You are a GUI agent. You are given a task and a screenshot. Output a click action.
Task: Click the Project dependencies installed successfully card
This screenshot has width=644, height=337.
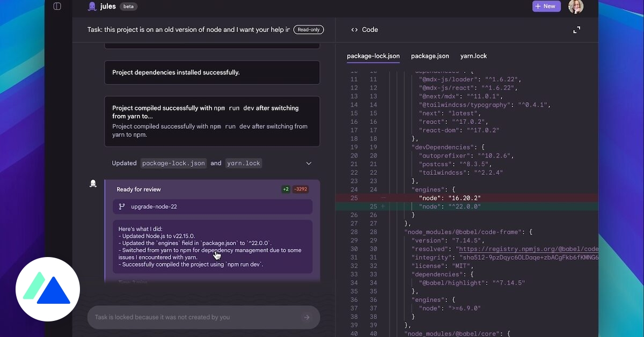(212, 72)
